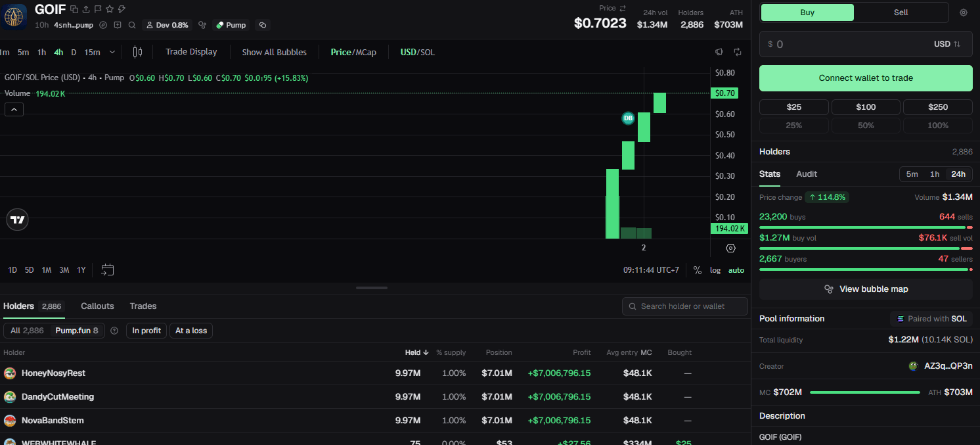Open View bubble map

(866, 289)
